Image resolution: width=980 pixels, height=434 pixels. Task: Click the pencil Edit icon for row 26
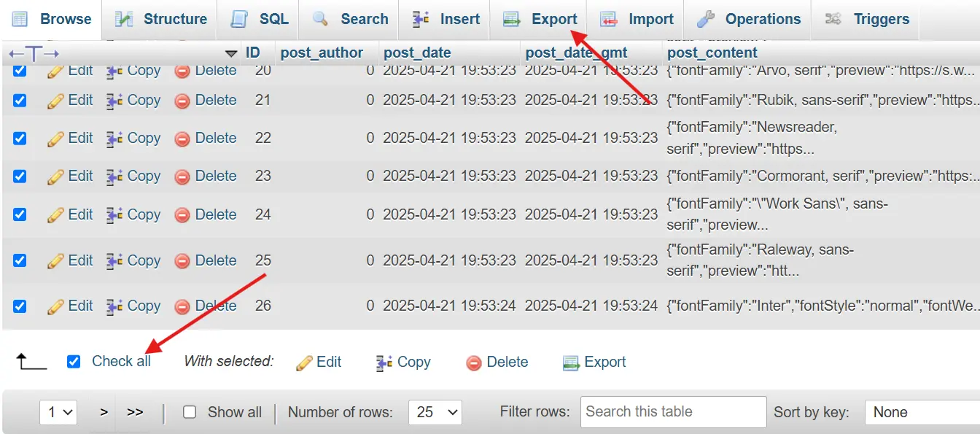(x=55, y=306)
